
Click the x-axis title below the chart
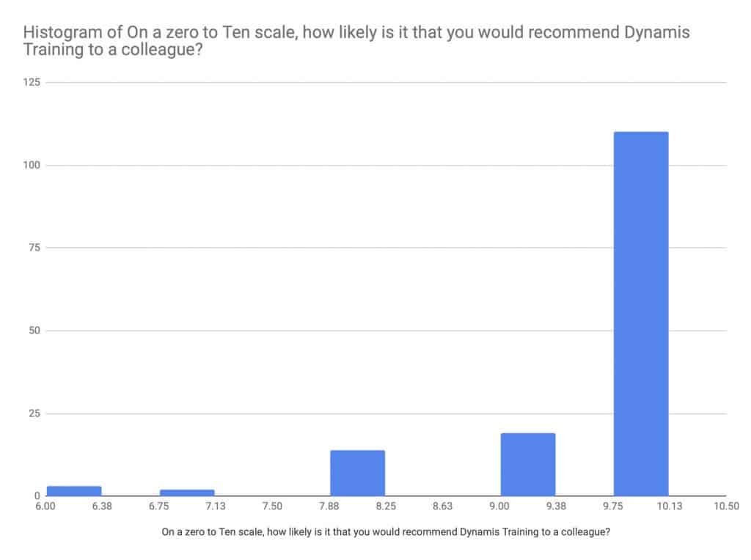(386, 534)
